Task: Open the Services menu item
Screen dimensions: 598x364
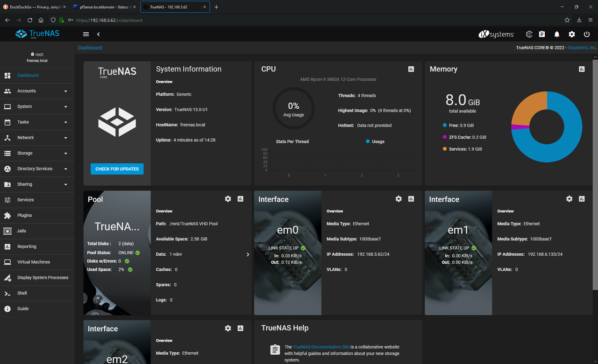Action: pos(37,200)
